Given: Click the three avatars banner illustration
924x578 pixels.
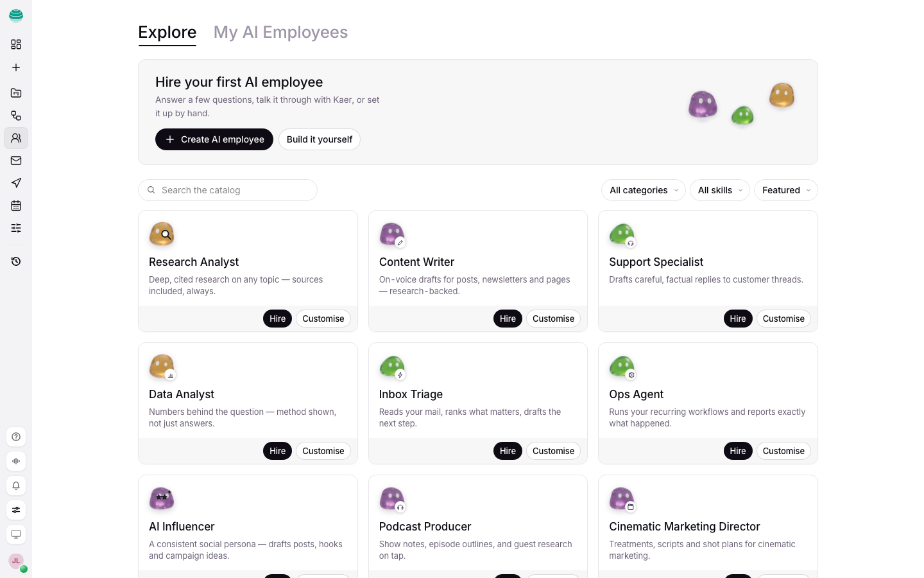Looking at the screenshot, I should tap(742, 104).
